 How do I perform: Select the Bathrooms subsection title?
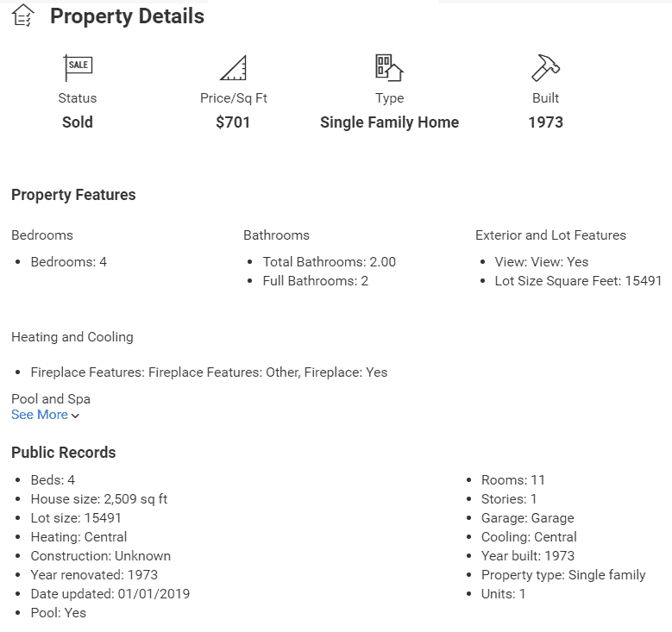276,235
